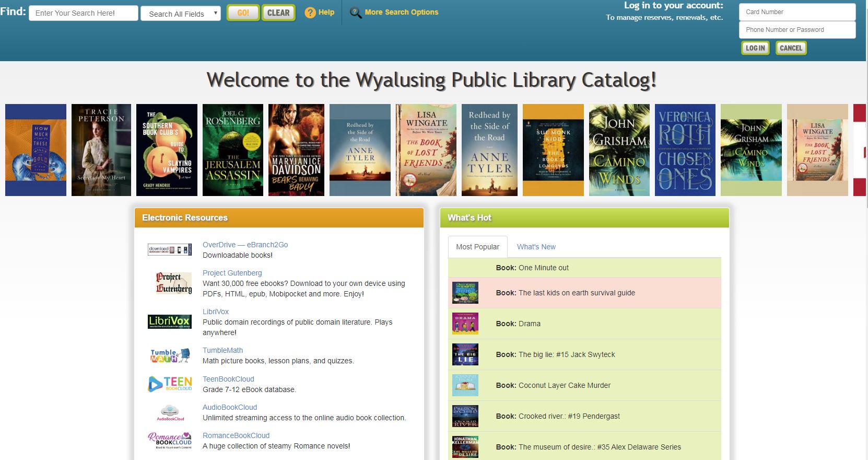Open The museum of desire entry

click(x=584, y=447)
